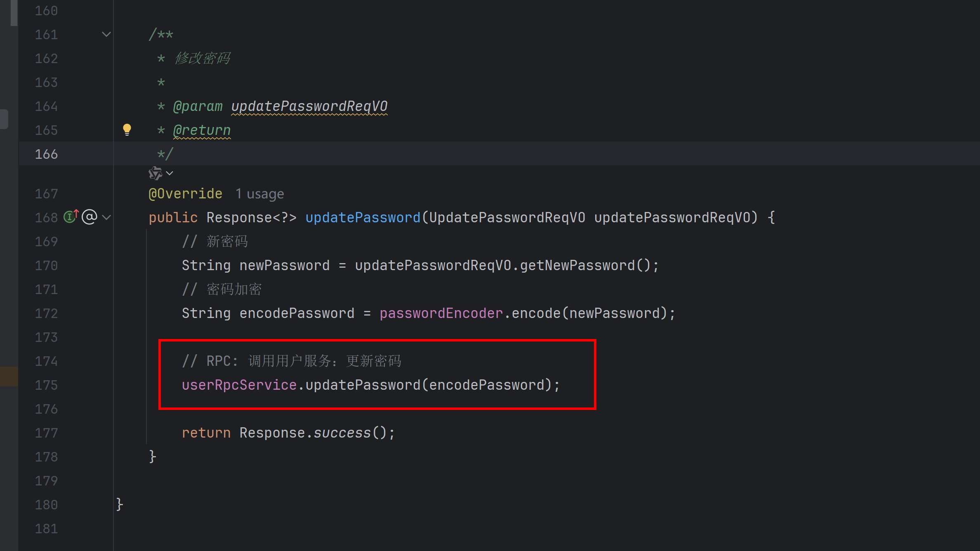
Task: Open the dropdown arrow beside AI assistant icon
Action: click(170, 173)
